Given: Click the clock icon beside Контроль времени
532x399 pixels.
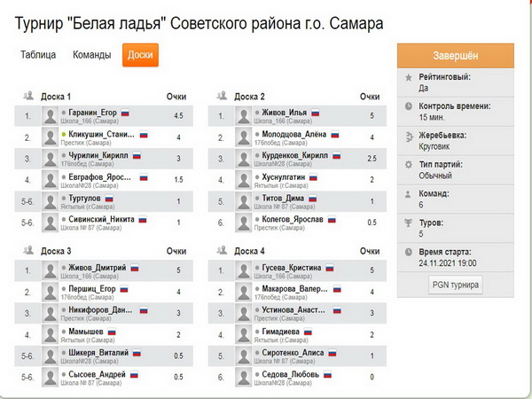Looking at the screenshot, I should point(408,106).
